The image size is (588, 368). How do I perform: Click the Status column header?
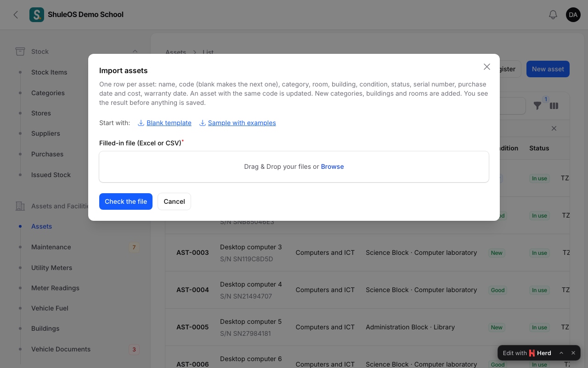point(539,148)
